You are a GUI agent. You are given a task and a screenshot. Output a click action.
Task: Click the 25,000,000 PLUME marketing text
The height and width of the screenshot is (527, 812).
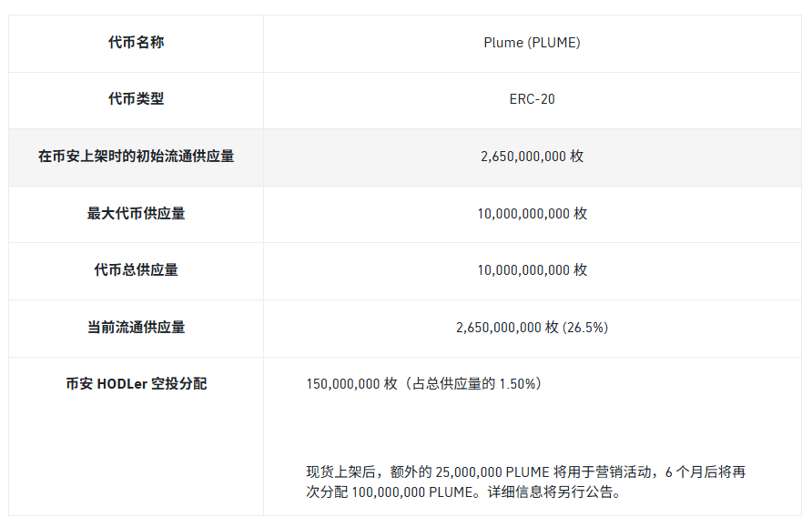(492, 472)
